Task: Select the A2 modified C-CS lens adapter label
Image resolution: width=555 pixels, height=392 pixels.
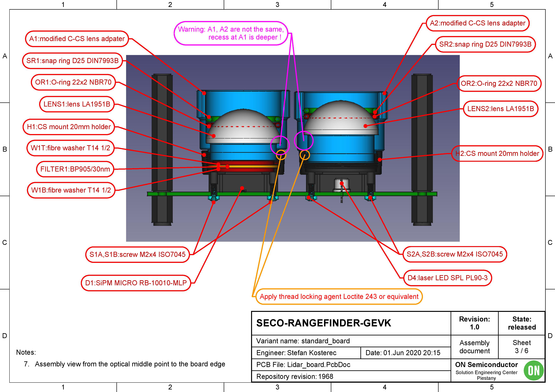Action: point(477,23)
